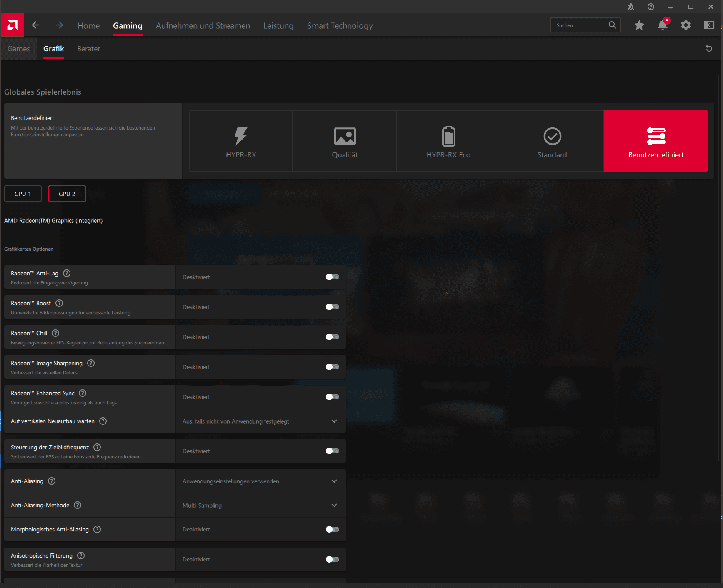723x588 pixels.
Task: Select the HYPR-RX lightning profile
Action: tap(241, 141)
